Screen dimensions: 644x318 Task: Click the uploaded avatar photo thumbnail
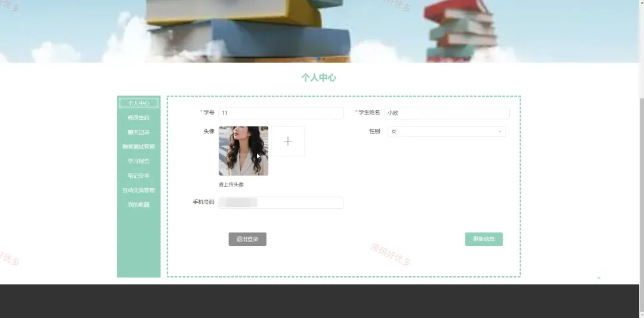tap(243, 151)
